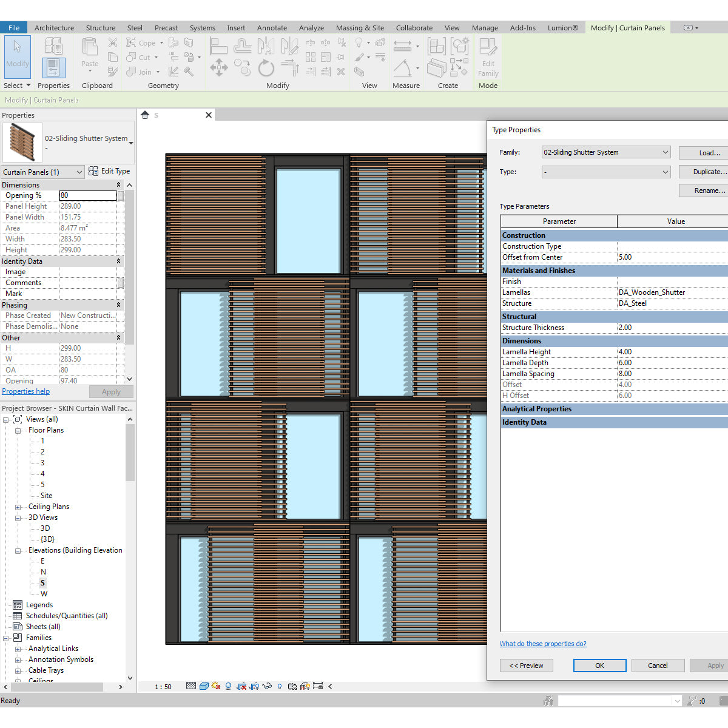Click the view scale 1:50 control
This screenshot has width=728, height=728.
(163, 686)
